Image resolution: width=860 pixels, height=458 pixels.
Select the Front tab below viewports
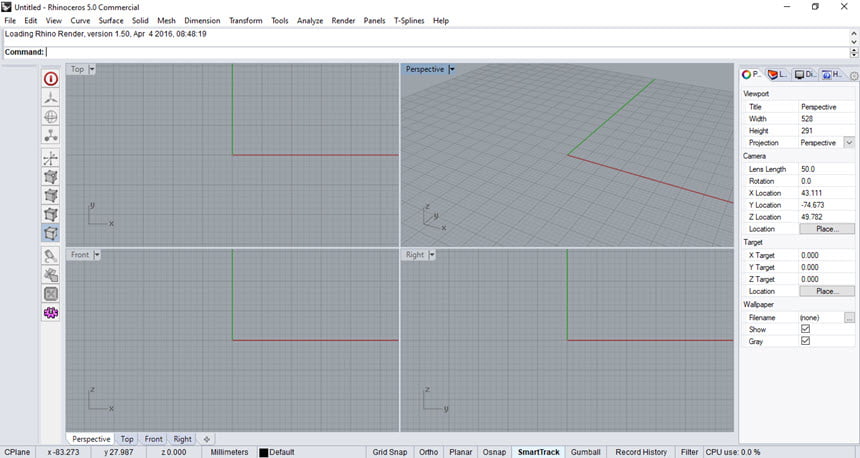tap(154, 439)
